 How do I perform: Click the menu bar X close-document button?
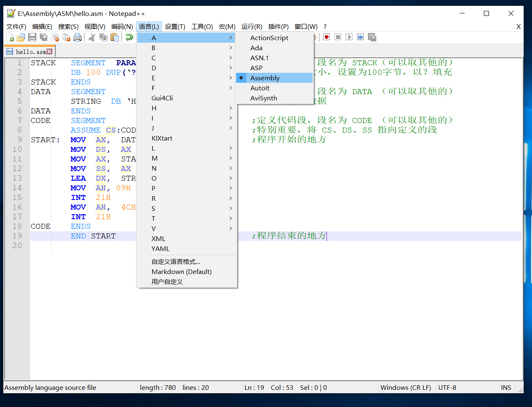519,26
